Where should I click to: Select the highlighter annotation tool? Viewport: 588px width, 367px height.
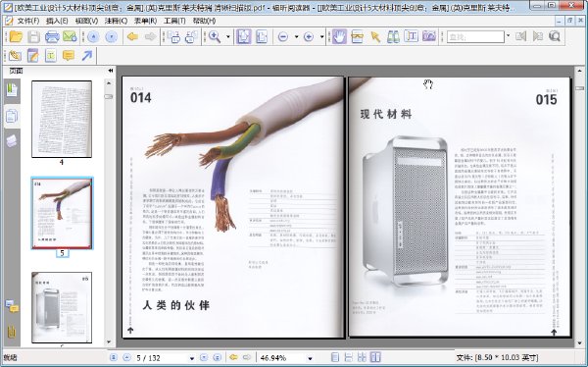click(x=15, y=56)
